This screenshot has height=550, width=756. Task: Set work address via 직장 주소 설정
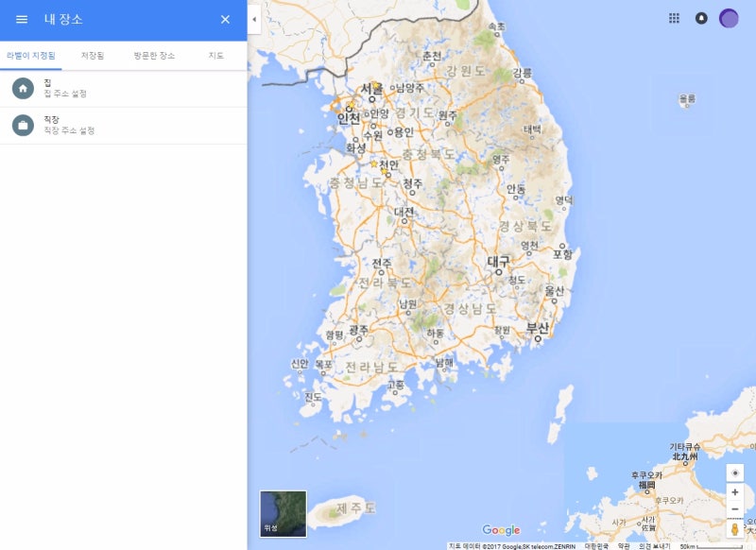click(69, 130)
